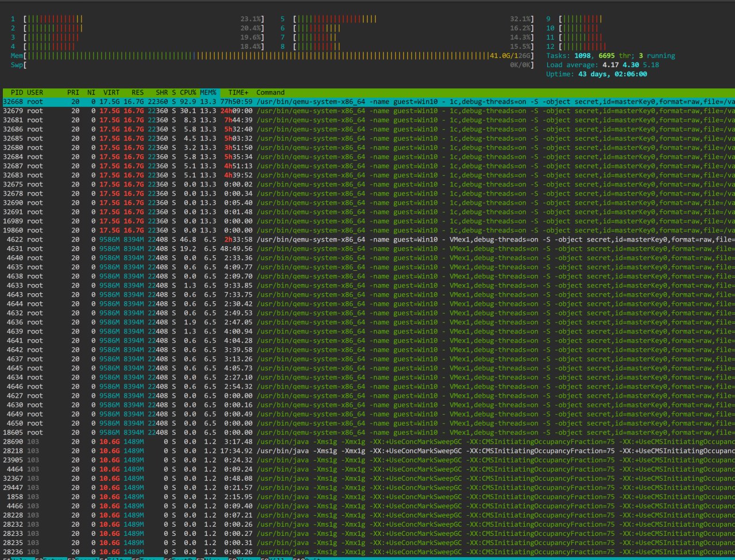Select process row with PID 32679

pyautogui.click(x=367, y=111)
